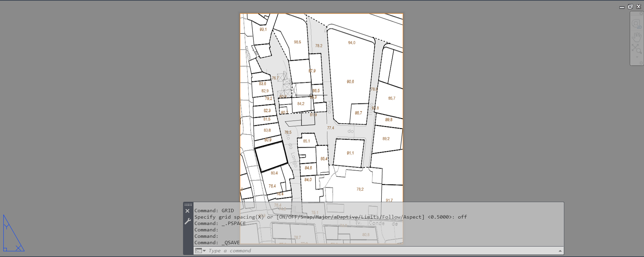
Task: Select the elevation label '84,2'
Action: click(x=301, y=104)
